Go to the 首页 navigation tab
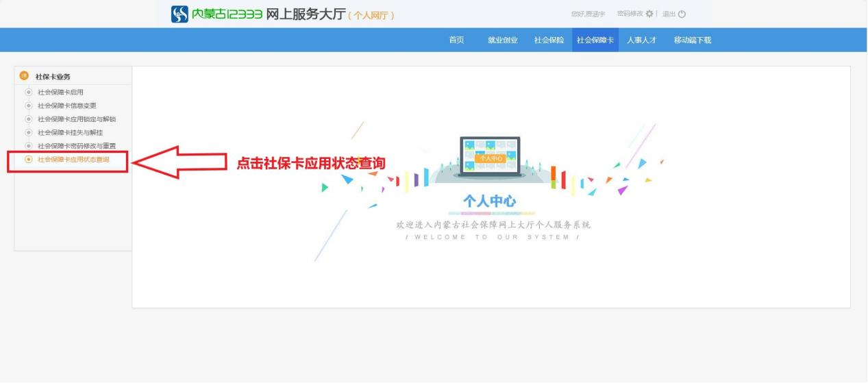Viewport: 868px width, 383px height. pos(456,40)
